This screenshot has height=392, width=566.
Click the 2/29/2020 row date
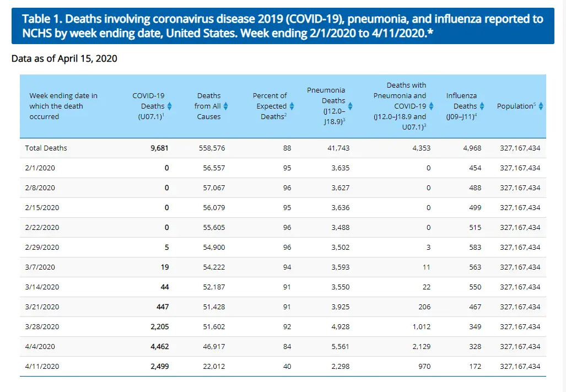pyautogui.click(x=42, y=247)
